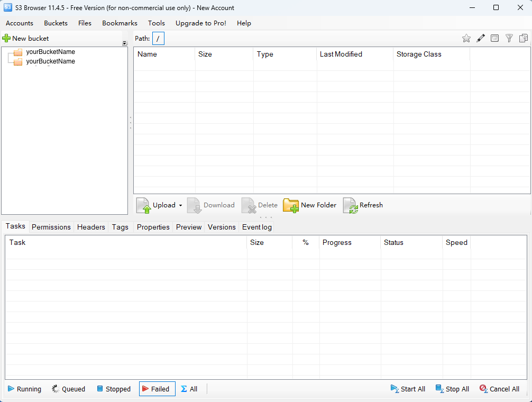The height and width of the screenshot is (402, 532).
Task: Show All tasks with the sigma filter
Action: (189, 389)
